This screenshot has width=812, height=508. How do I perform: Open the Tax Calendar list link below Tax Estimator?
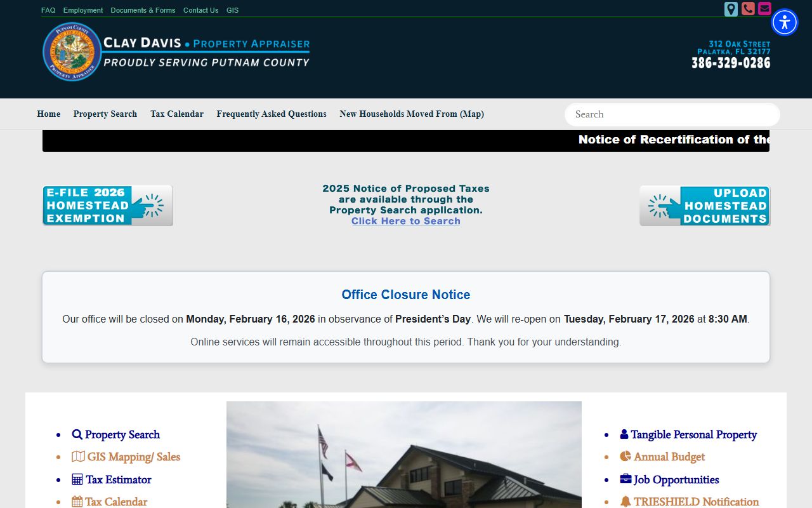pyautogui.click(x=116, y=502)
